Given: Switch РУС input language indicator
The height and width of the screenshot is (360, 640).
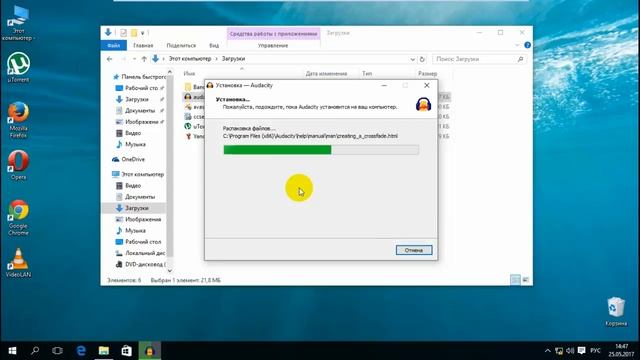Looking at the screenshot, I should tap(595, 351).
